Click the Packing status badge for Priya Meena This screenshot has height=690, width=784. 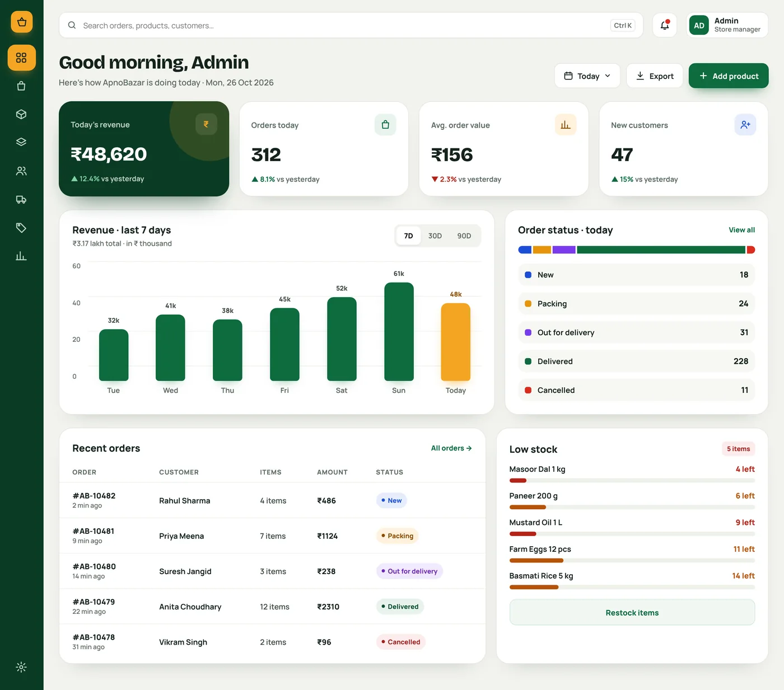coord(397,536)
